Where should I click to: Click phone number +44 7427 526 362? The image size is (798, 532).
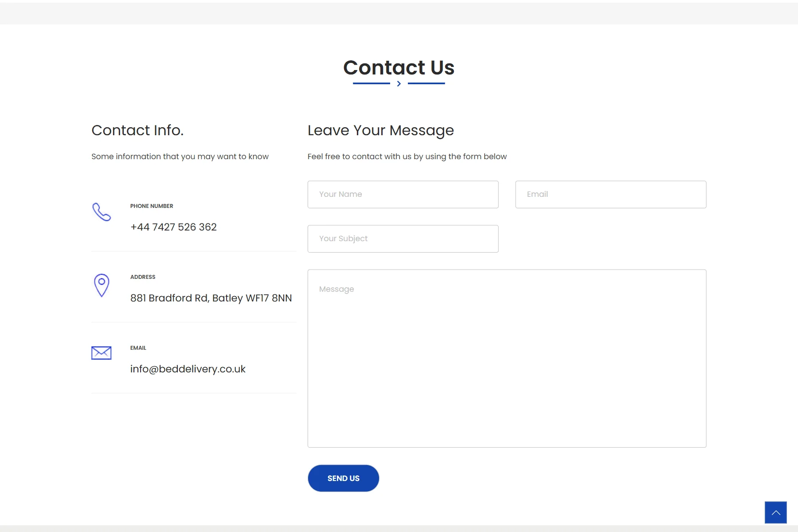pos(173,227)
